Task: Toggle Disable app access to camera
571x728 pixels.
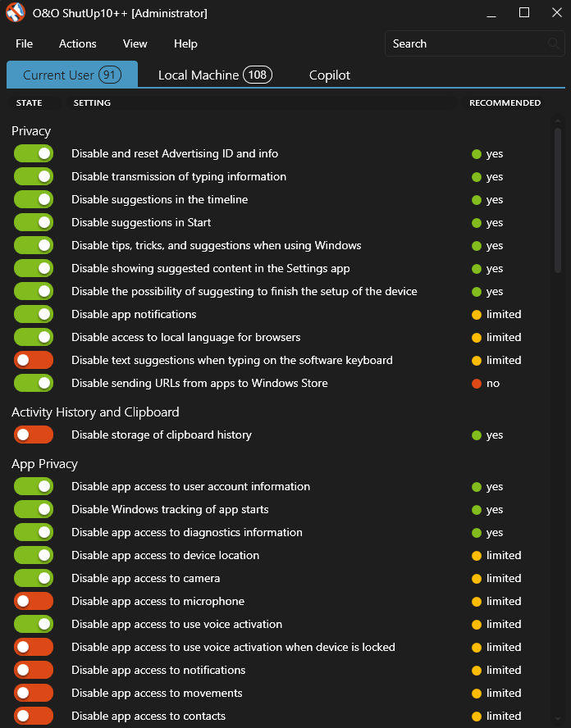Action: (x=34, y=579)
